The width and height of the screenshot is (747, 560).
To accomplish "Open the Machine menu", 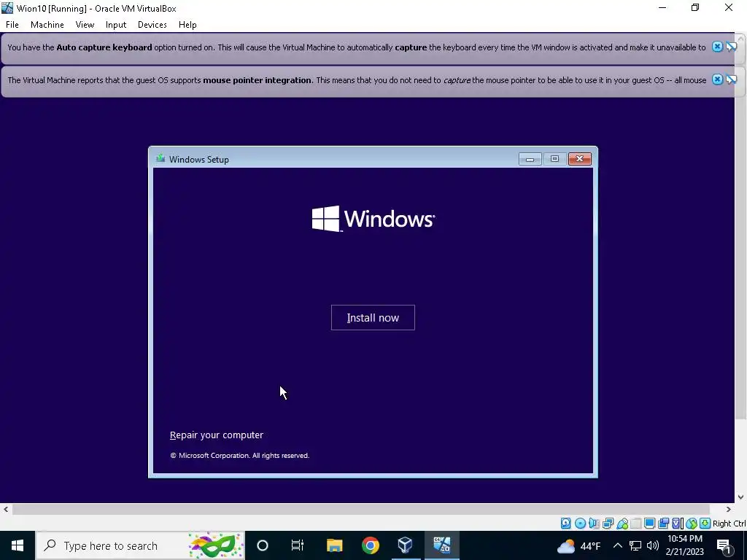I will click(47, 25).
